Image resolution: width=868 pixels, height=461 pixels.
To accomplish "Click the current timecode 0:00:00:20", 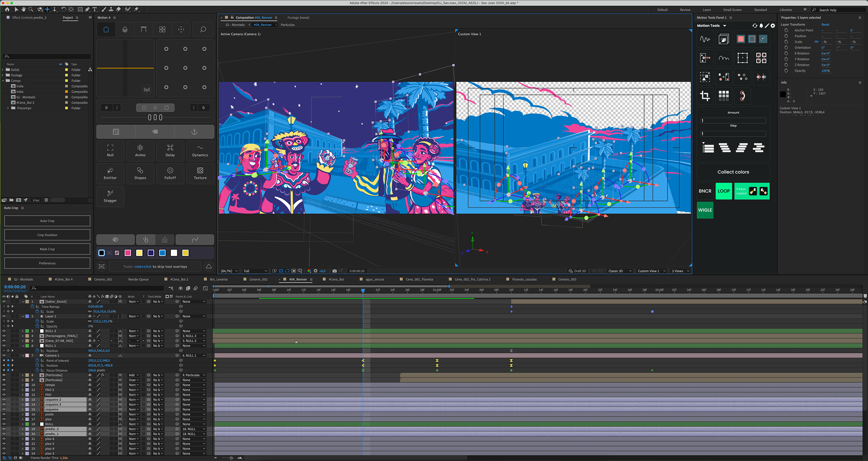I will (15, 287).
